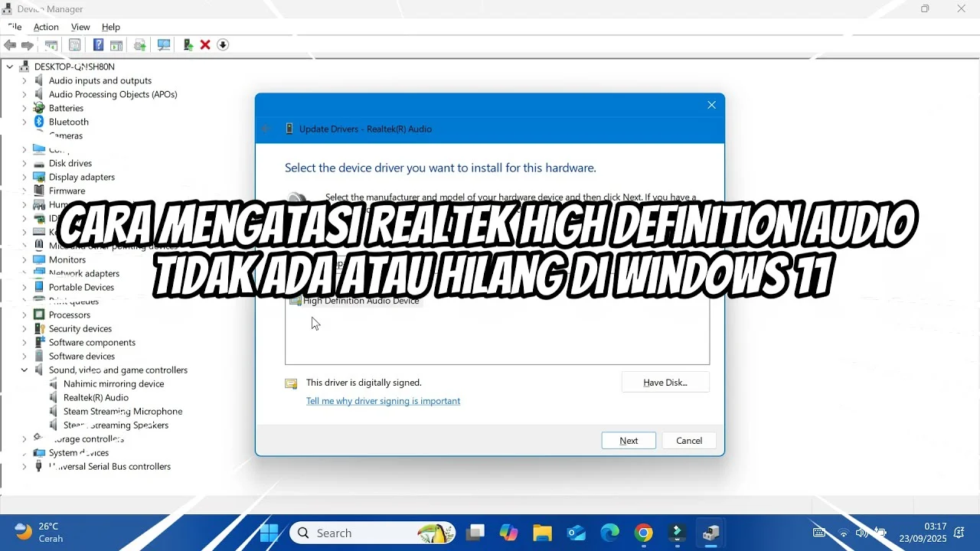Click the Back arrow in Device Manager toolbar
This screenshot has width=980, height=551.
(10, 45)
